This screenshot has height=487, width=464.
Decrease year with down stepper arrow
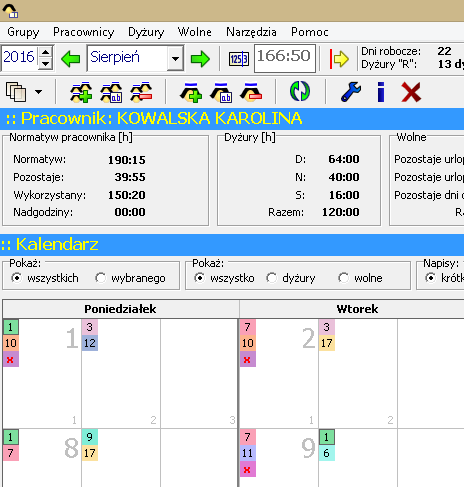tap(45, 63)
